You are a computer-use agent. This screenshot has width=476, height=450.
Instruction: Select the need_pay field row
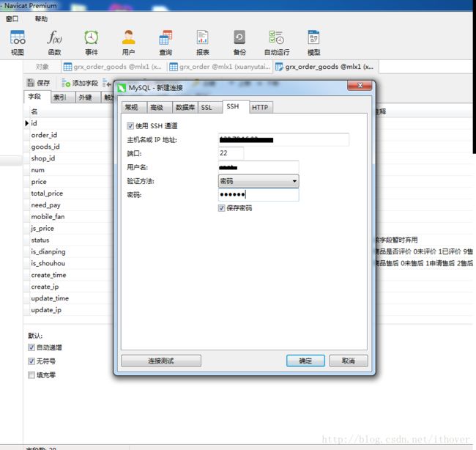[69, 205]
